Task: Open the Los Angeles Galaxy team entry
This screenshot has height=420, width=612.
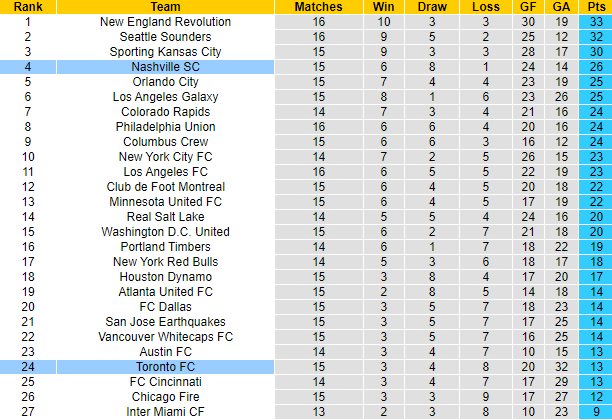Action: 165,96
